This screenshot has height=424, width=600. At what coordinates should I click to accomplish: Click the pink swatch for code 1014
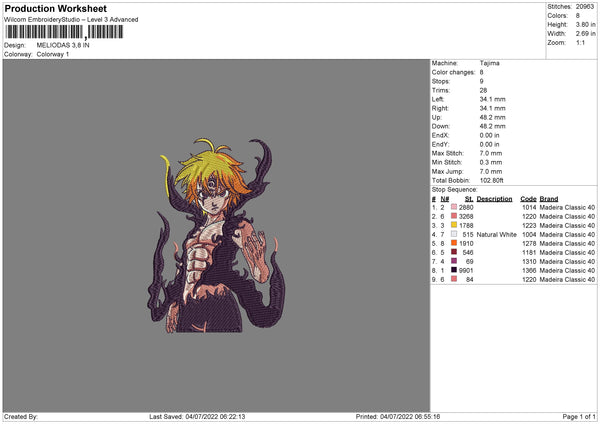454,207
